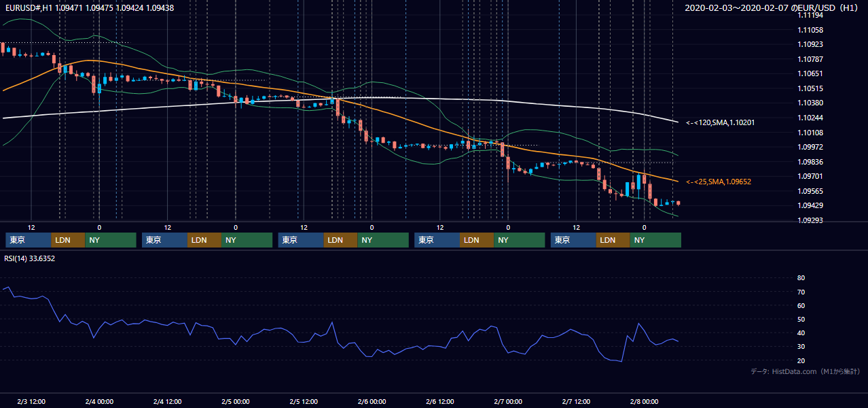Click the RSI scale value 30

801,347
